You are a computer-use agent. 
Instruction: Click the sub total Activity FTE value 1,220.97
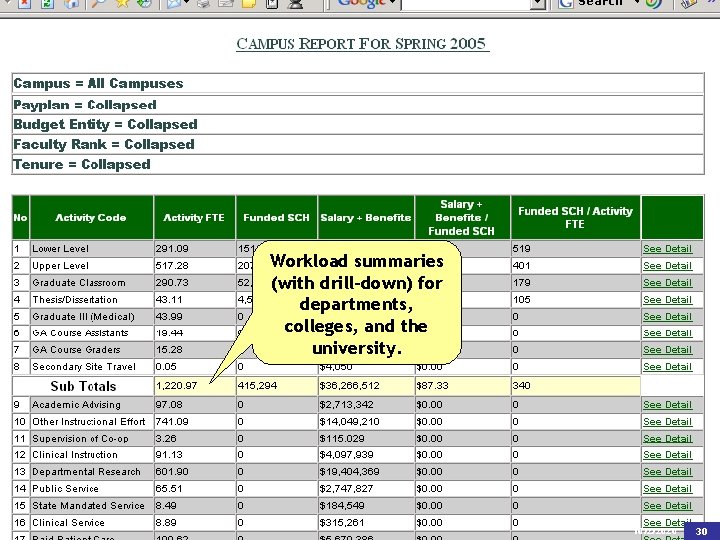pos(177,386)
